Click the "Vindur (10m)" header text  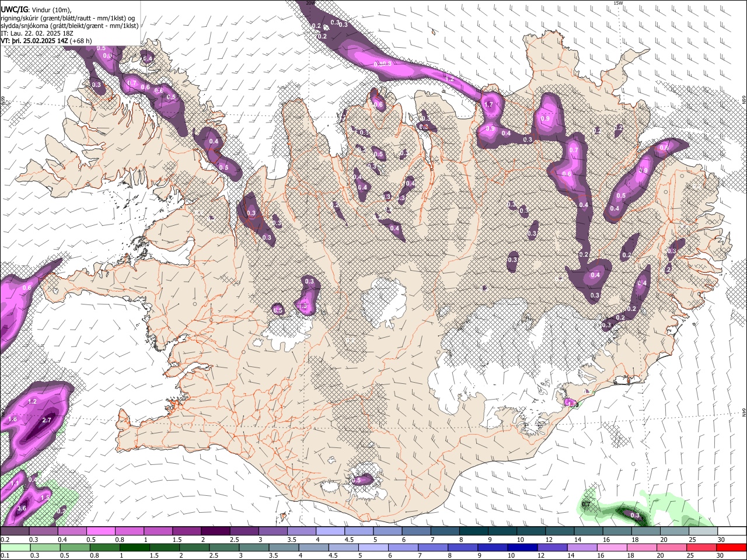click(52, 9)
